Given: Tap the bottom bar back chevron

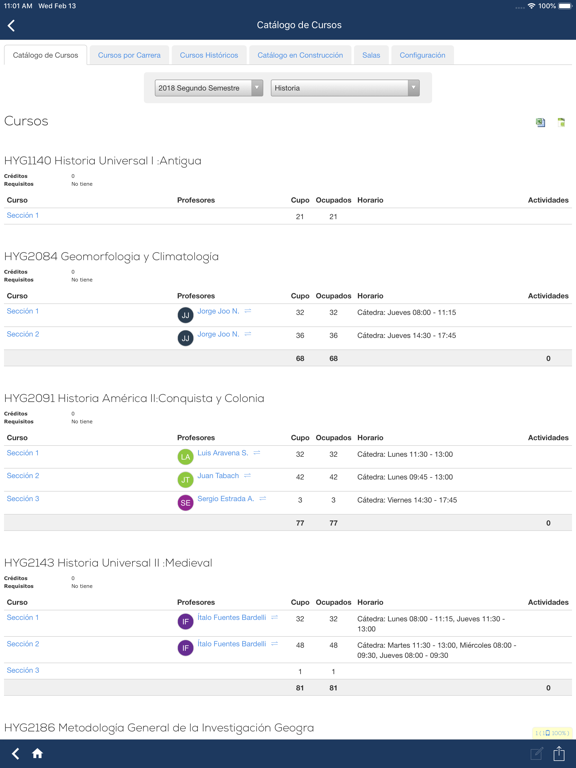Looking at the screenshot, I should (16, 753).
